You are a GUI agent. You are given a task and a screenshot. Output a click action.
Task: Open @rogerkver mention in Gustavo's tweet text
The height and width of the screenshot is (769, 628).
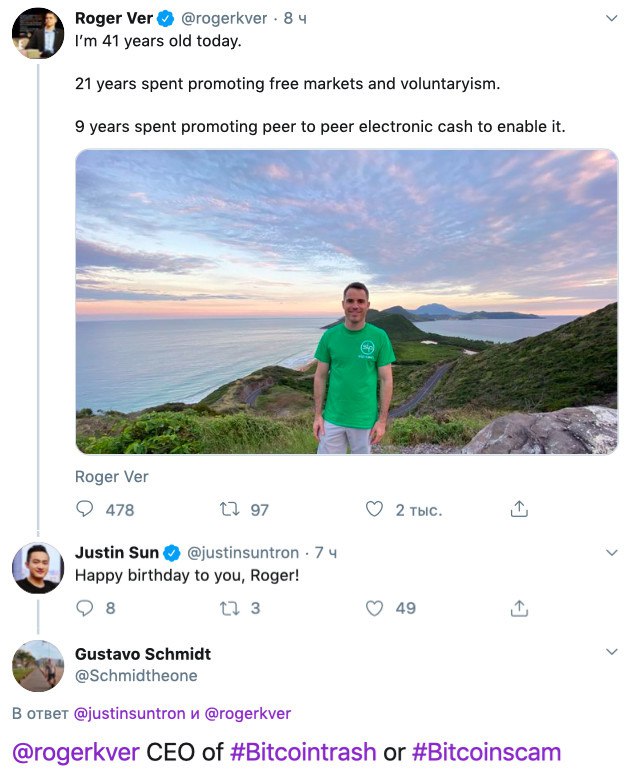click(x=76, y=753)
